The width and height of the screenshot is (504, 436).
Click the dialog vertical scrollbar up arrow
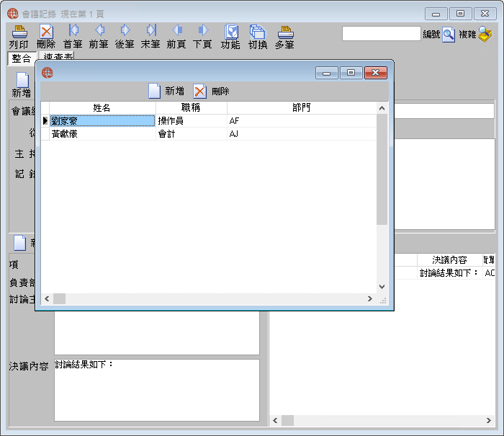(382, 108)
